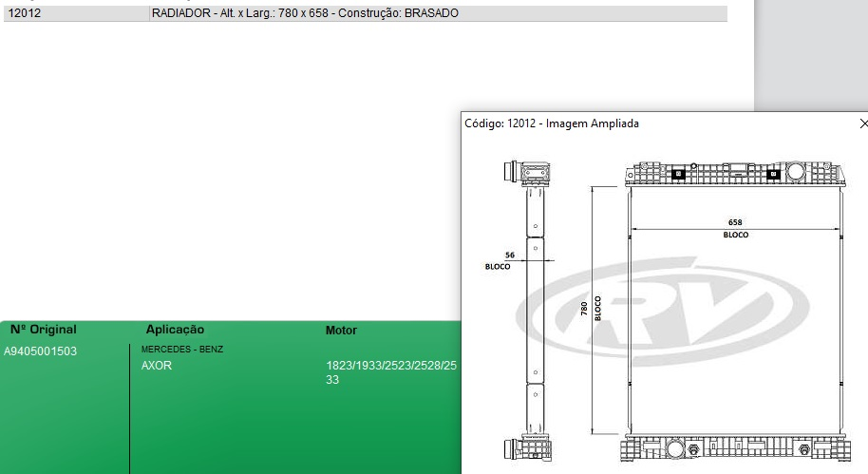
Task: Select original number A9405001503
Action: click(41, 351)
